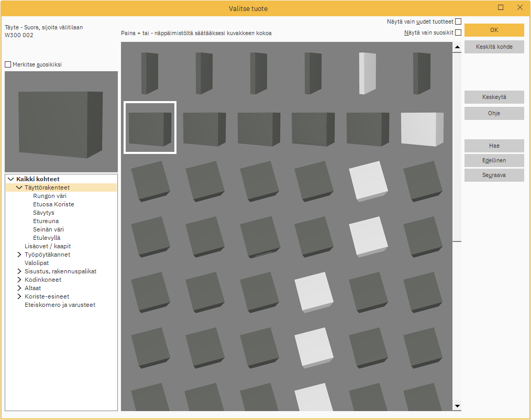The width and height of the screenshot is (531, 420).
Task: Select the highlighted grey filler thumbnail in second row
Action: coord(150,128)
